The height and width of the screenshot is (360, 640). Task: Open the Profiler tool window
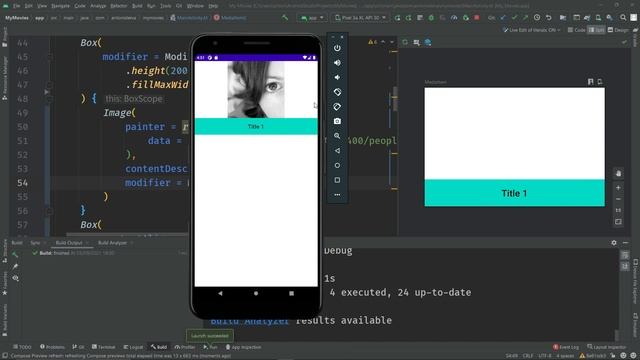(185, 347)
